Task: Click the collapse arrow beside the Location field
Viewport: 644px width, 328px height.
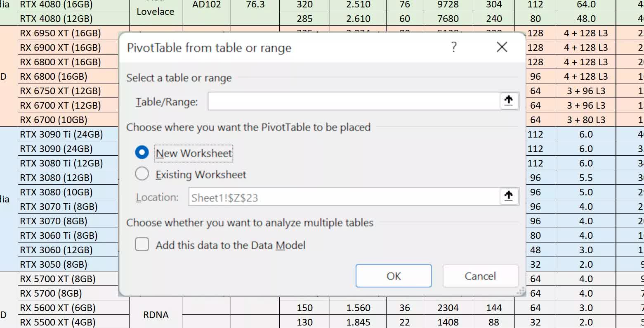Action: [x=509, y=197]
